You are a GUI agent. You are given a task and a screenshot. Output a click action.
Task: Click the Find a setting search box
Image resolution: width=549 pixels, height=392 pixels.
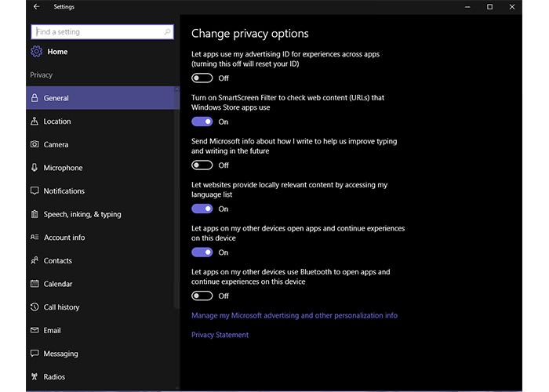[x=98, y=32]
